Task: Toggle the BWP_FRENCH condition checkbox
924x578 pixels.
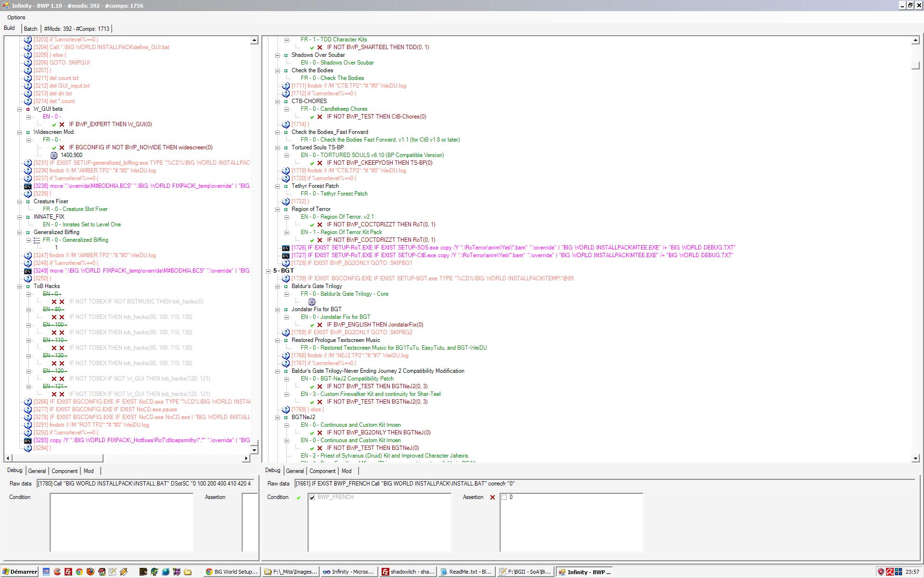Action: tap(312, 497)
